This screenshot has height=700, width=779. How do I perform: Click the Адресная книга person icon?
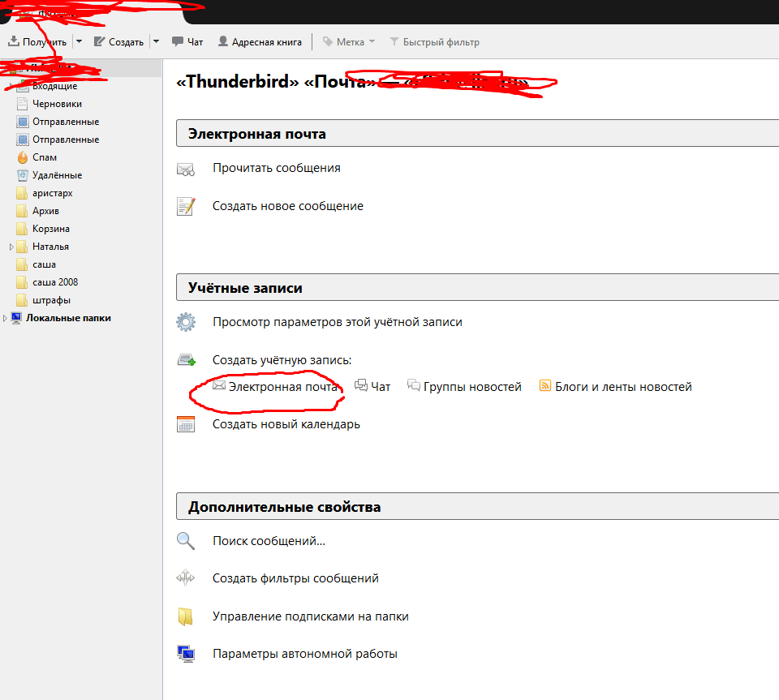coord(223,41)
